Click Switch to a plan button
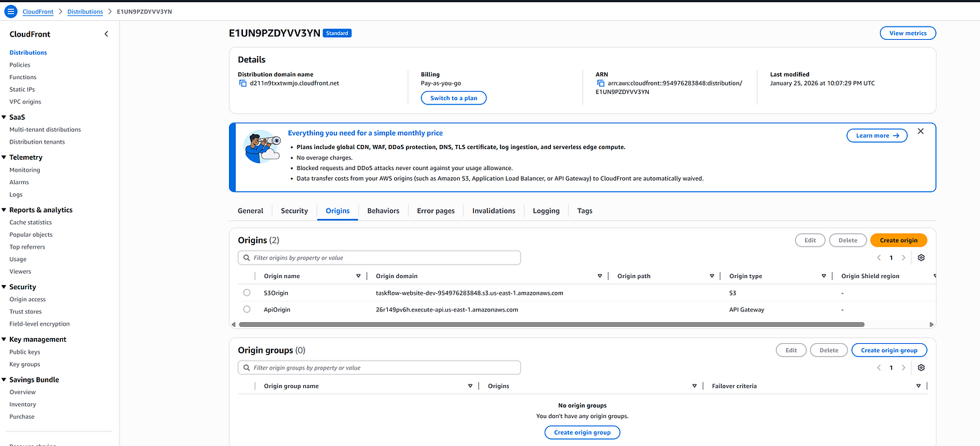Image resolution: width=980 pixels, height=446 pixels. (x=454, y=98)
